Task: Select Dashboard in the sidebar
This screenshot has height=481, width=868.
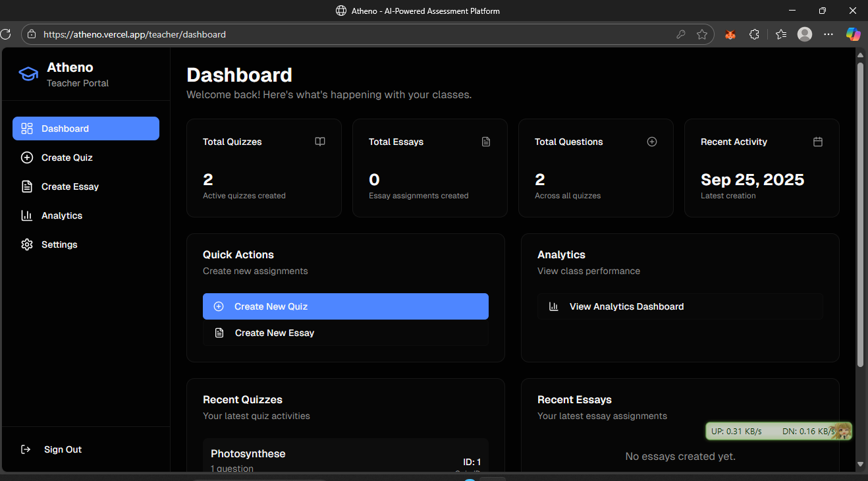Action: [86, 128]
